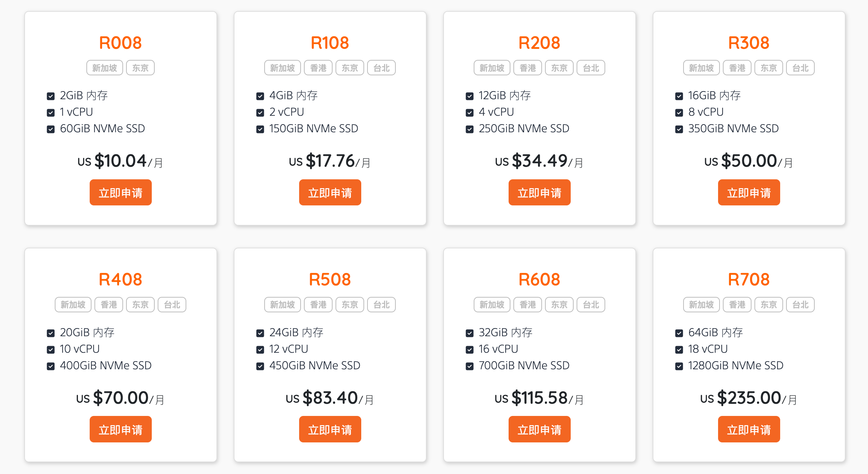Click the 4 vCPU checkmark icon in R208
868x474 pixels.
(x=470, y=113)
